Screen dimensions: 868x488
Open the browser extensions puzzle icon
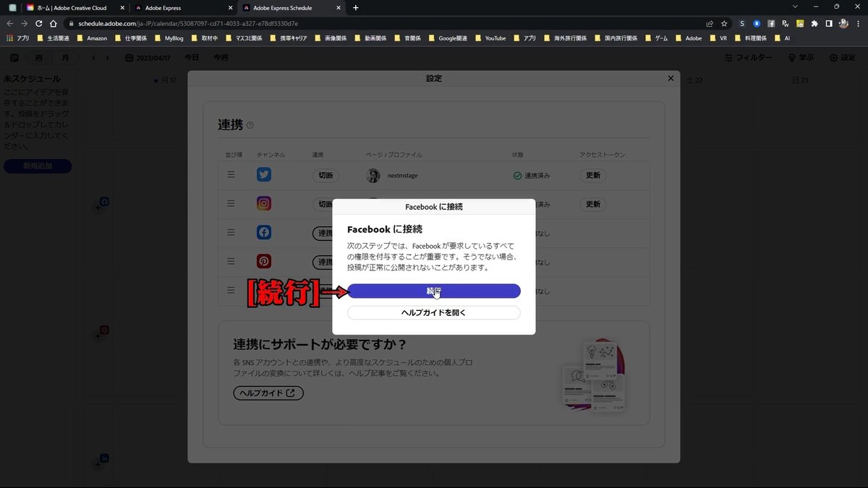[814, 23]
